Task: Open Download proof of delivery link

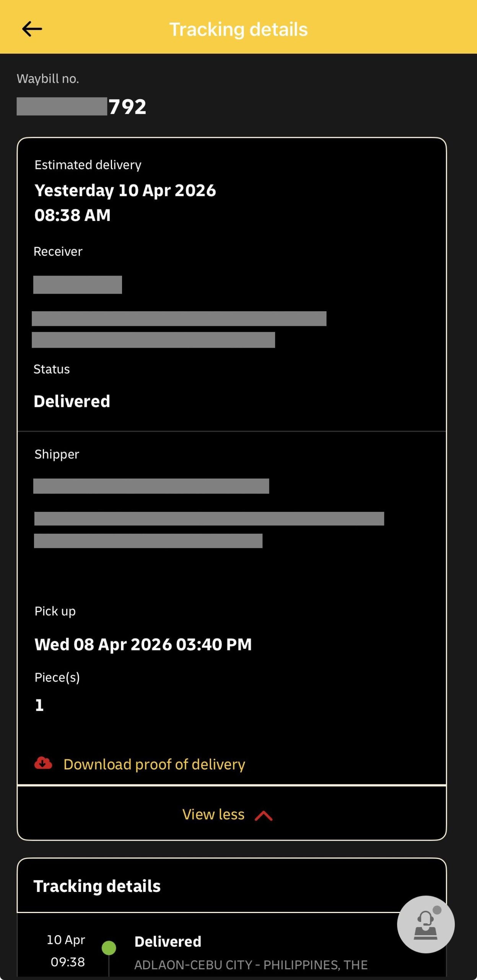Action: coord(154,764)
